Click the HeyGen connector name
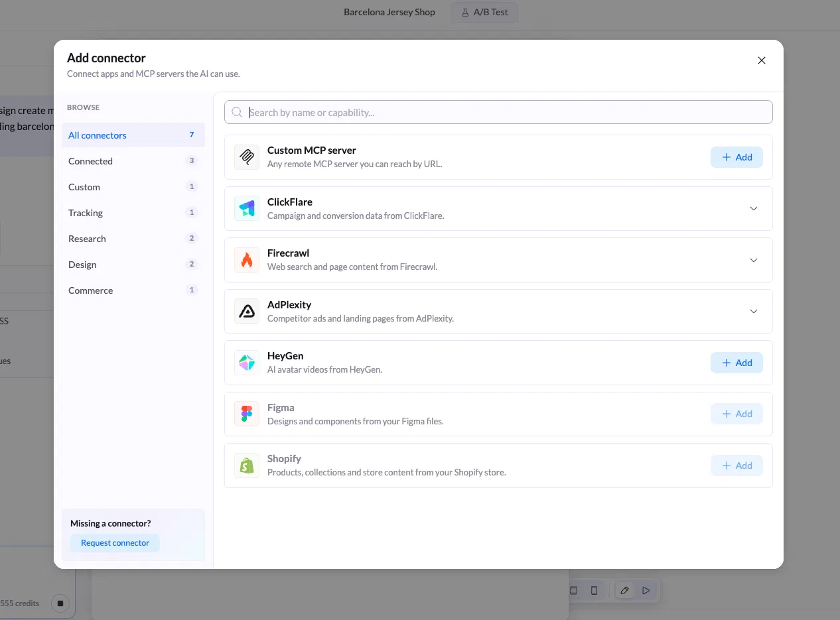This screenshot has width=840, height=620. 285,356
